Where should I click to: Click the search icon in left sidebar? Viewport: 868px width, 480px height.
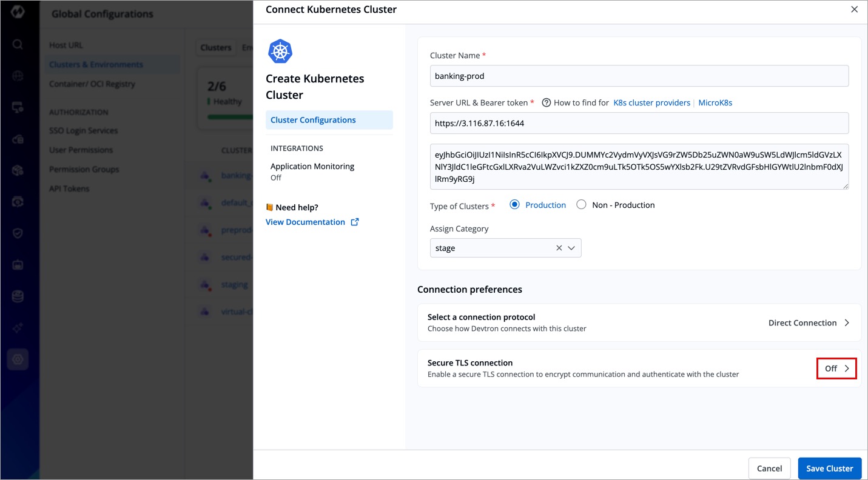click(18, 44)
